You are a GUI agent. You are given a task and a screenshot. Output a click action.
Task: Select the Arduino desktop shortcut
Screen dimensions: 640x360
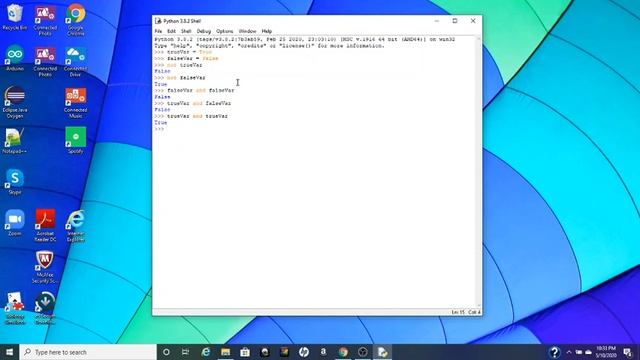click(15, 58)
